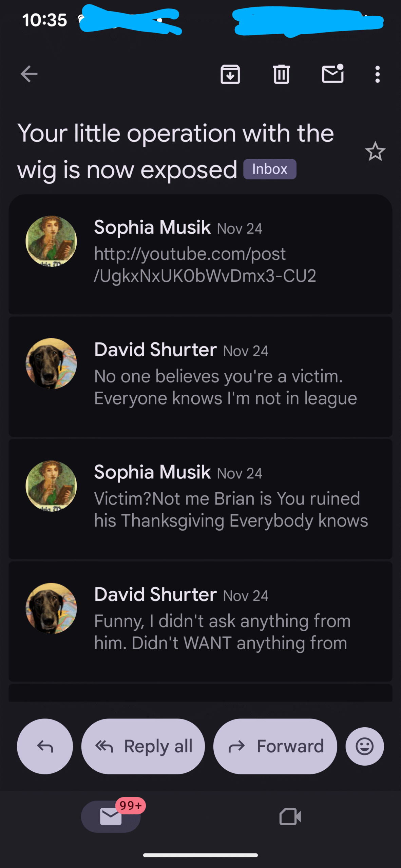Tap Reply all
The image size is (401, 868).
point(143,746)
